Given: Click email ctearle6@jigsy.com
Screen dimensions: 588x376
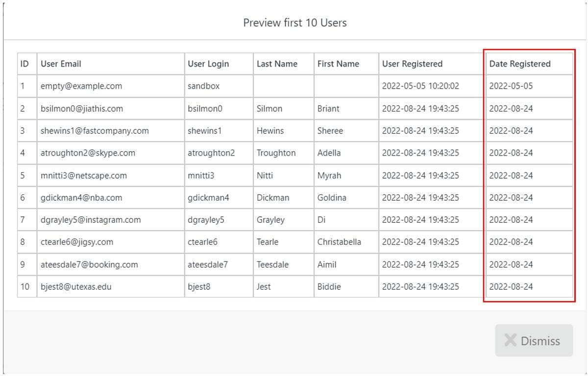Looking at the screenshot, I should [x=77, y=242].
